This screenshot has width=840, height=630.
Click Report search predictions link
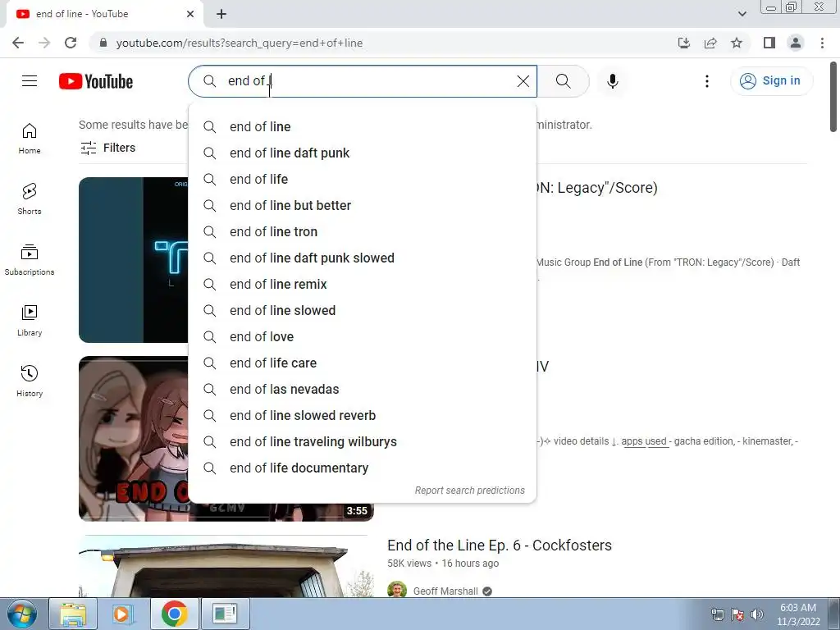470,491
